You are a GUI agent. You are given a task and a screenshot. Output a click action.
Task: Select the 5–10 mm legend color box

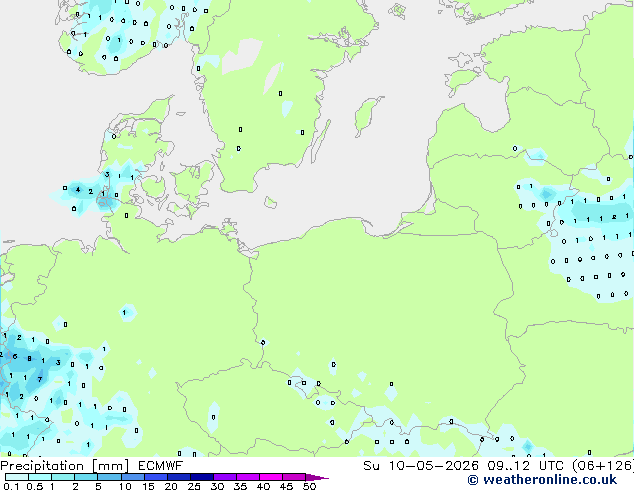[109, 477]
